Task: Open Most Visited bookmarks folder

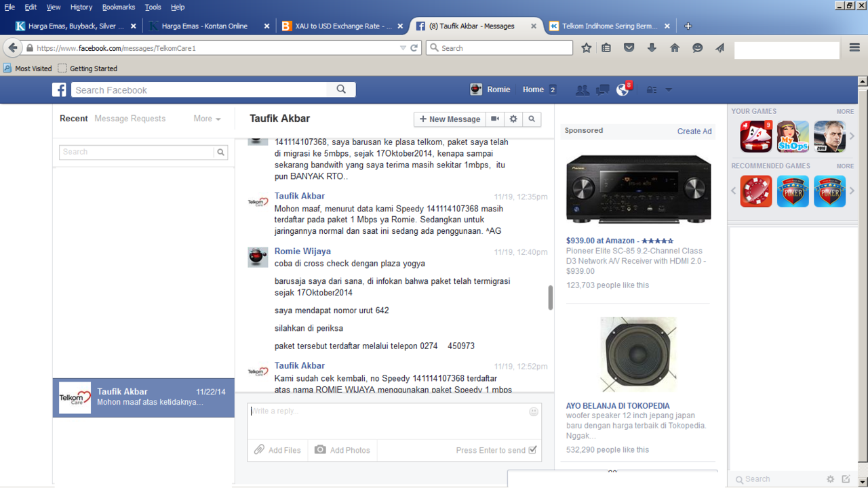Action: pyautogui.click(x=28, y=68)
